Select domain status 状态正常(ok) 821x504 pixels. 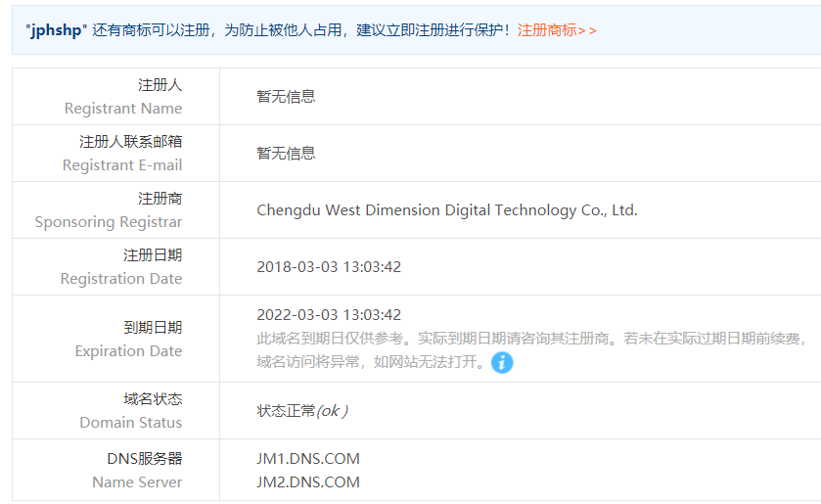[x=302, y=411]
